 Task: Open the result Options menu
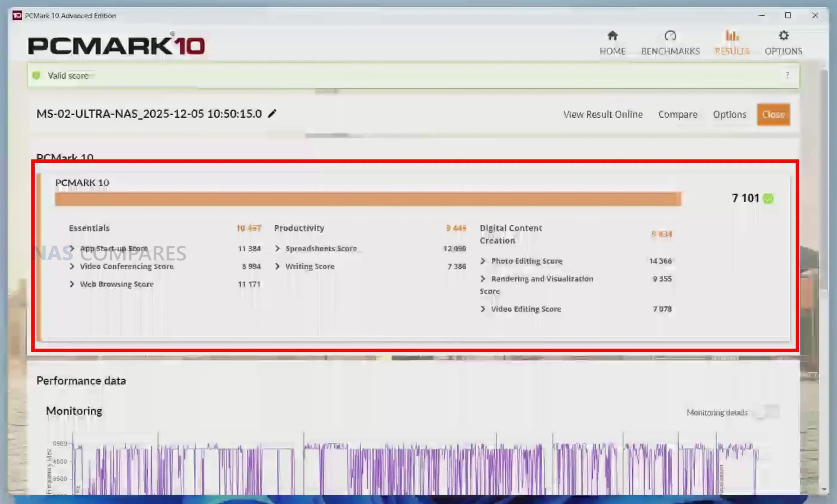pos(729,114)
